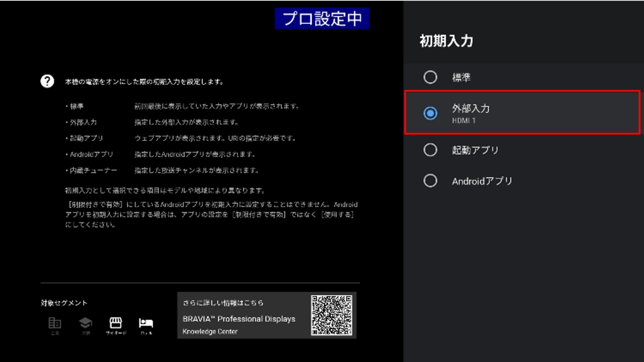Click the Androidアプリ option label
Viewport: 644px width, 362px height.
482,181
